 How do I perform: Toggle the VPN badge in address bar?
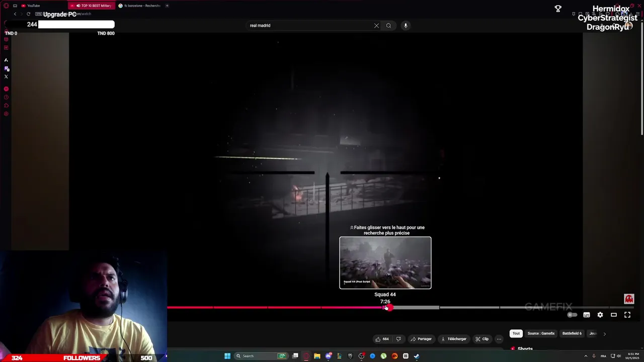[x=38, y=14]
